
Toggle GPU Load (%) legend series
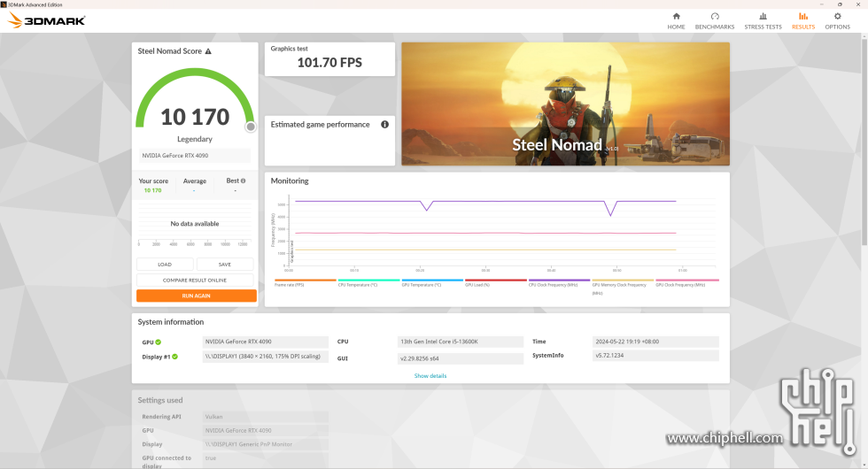495,282
